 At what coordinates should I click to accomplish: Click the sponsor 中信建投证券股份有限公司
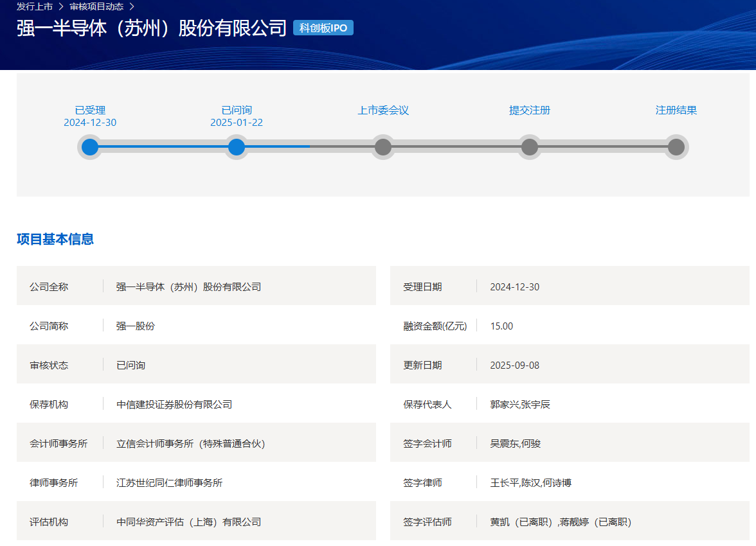tap(174, 404)
